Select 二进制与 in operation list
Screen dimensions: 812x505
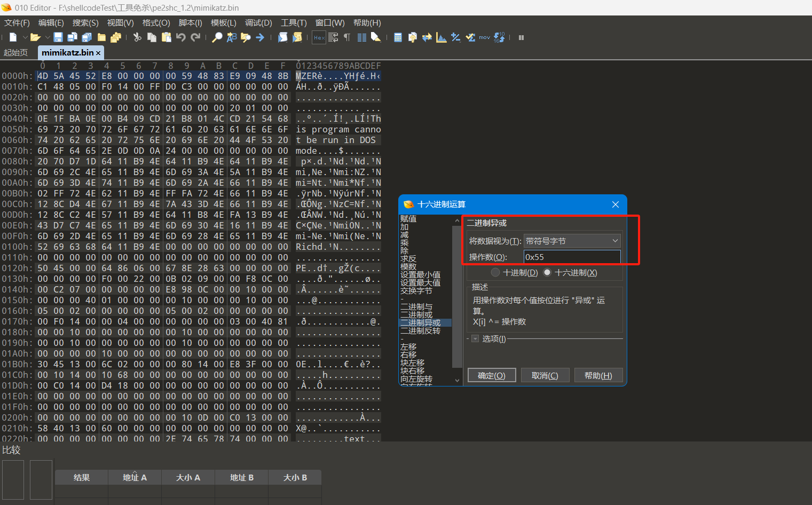(x=416, y=307)
